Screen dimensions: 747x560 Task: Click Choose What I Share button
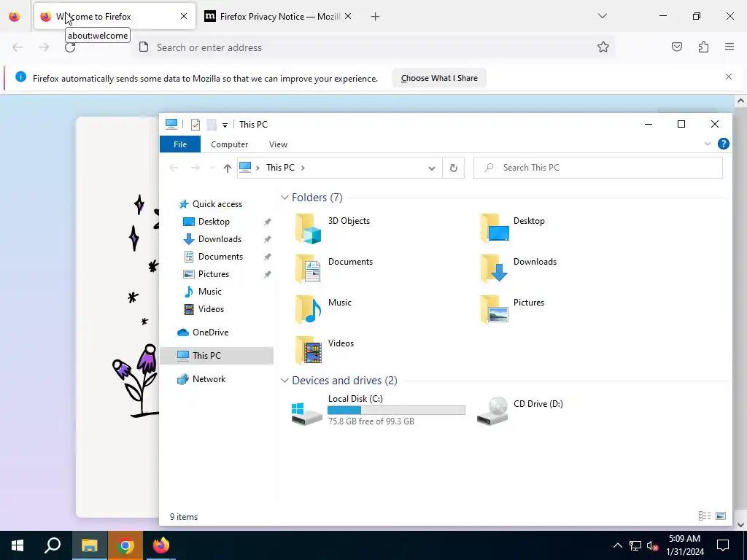439,78
